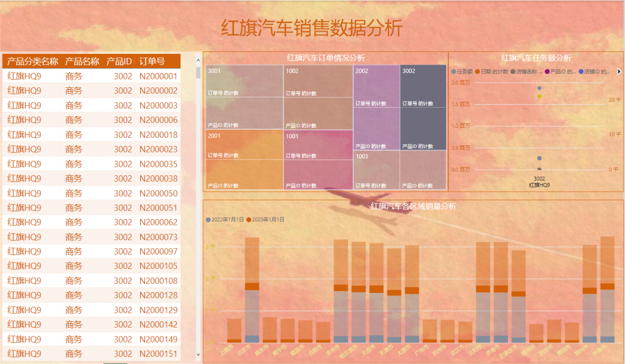Select the order number cell N2000105
The height and width of the screenshot is (364, 625).
tap(158, 266)
